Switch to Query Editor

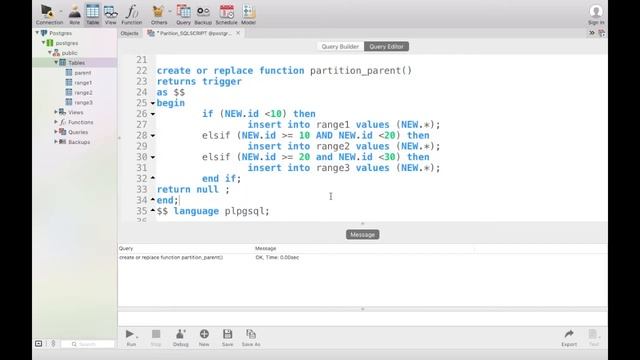tap(386, 47)
